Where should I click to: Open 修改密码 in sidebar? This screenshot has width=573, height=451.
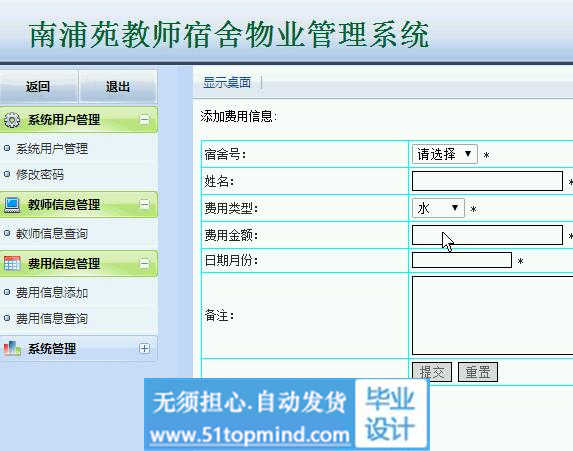click(x=40, y=175)
